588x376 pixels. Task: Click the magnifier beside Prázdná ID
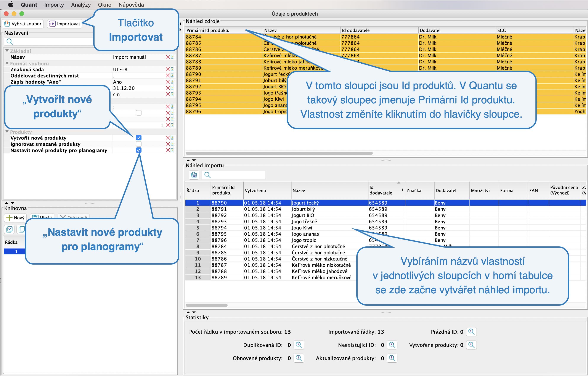[471, 332]
